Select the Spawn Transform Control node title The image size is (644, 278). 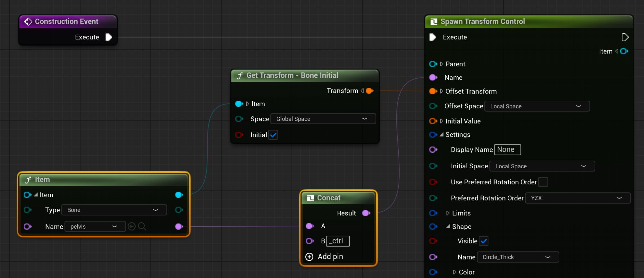pos(483,21)
